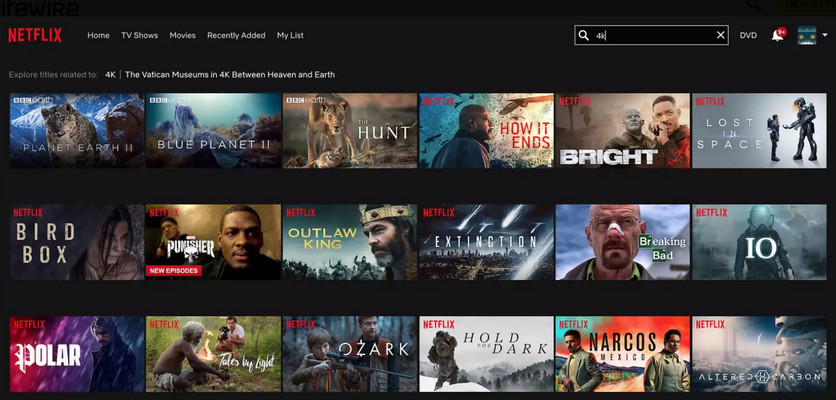Expand the profile dropdown arrow
The image size is (836, 400).
(825, 35)
